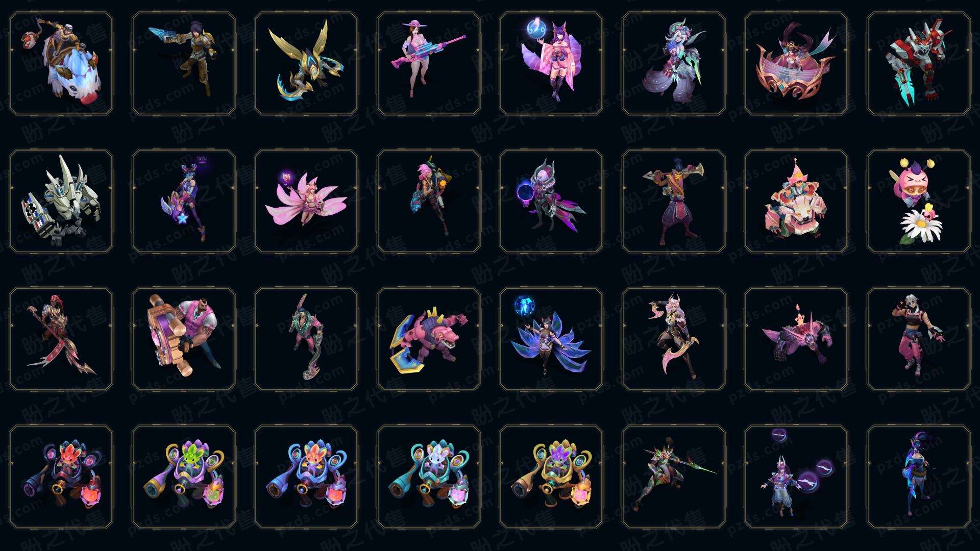Select the pink crocodile with blue axe

[429, 339]
